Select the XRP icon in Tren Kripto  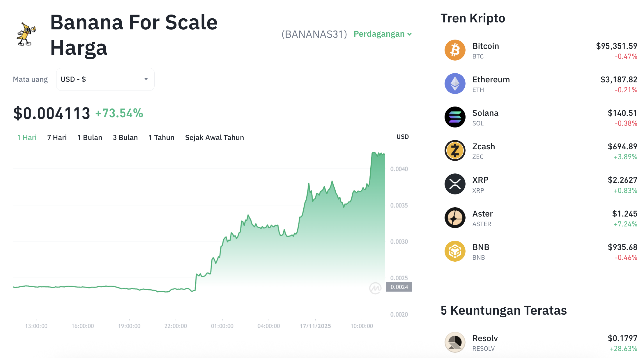pyautogui.click(x=455, y=184)
